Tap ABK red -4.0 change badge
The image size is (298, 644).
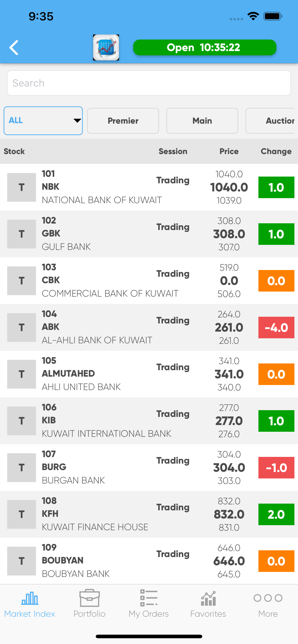(276, 328)
